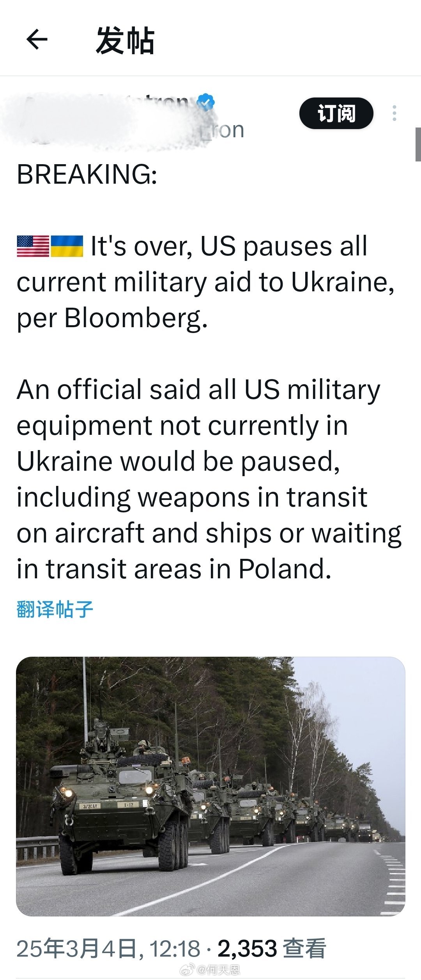Tap the 2,353 查看 view count
This screenshot has width=421, height=980.
(271, 948)
